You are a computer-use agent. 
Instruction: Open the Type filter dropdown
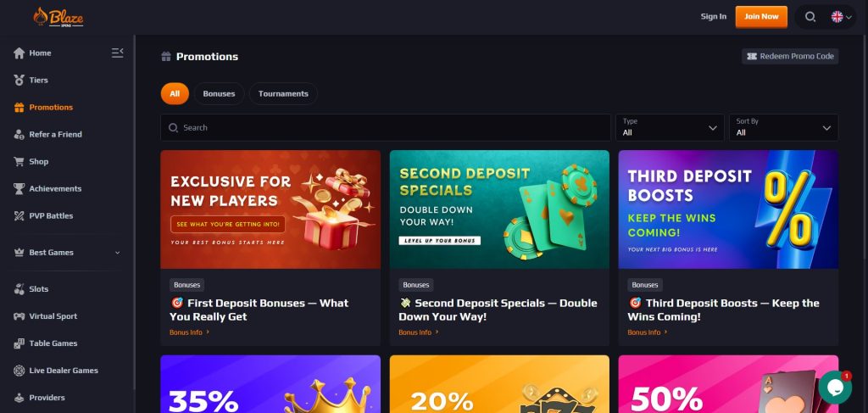pos(670,127)
